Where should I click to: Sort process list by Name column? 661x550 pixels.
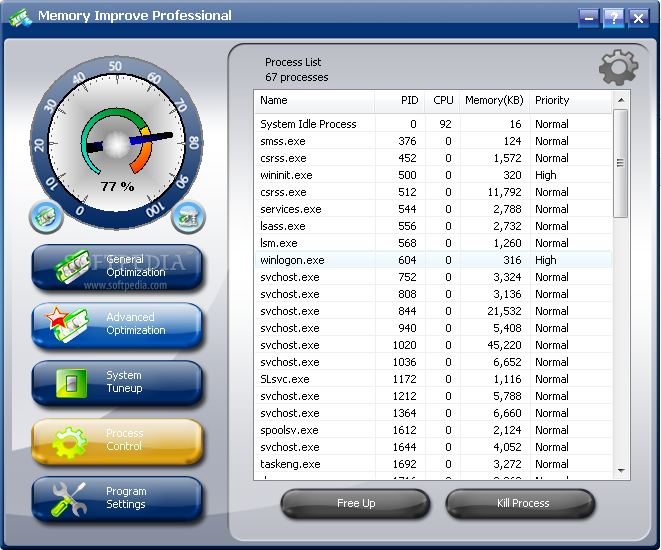click(314, 101)
